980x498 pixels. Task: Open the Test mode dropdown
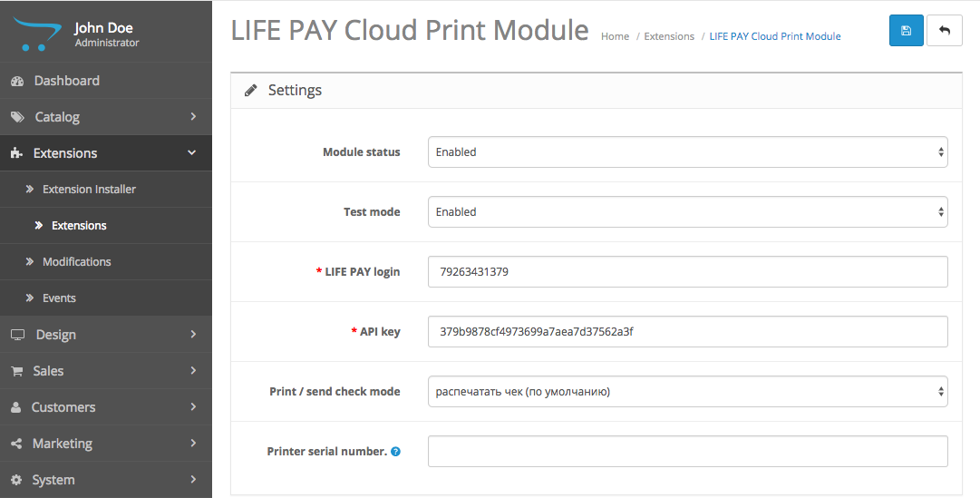687,212
